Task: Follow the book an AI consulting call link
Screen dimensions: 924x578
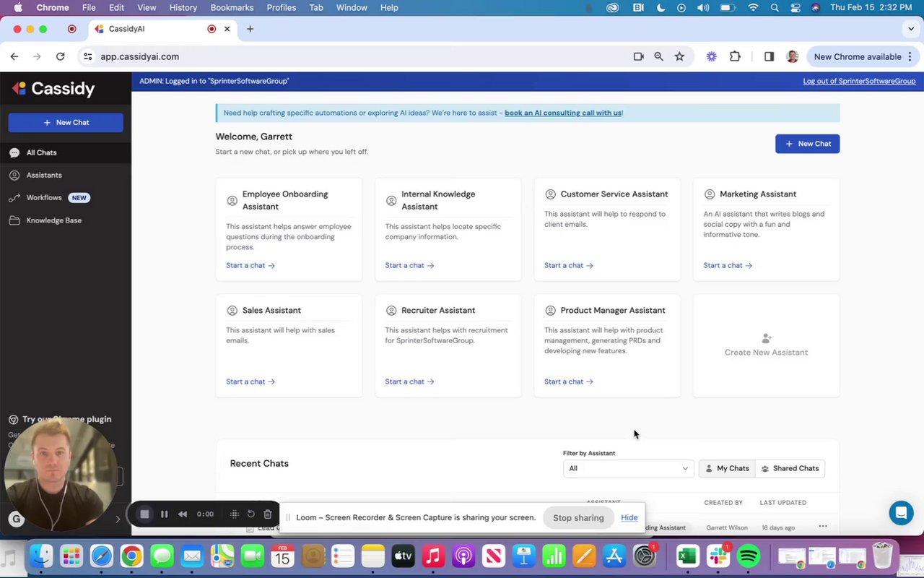Action: [x=563, y=113]
